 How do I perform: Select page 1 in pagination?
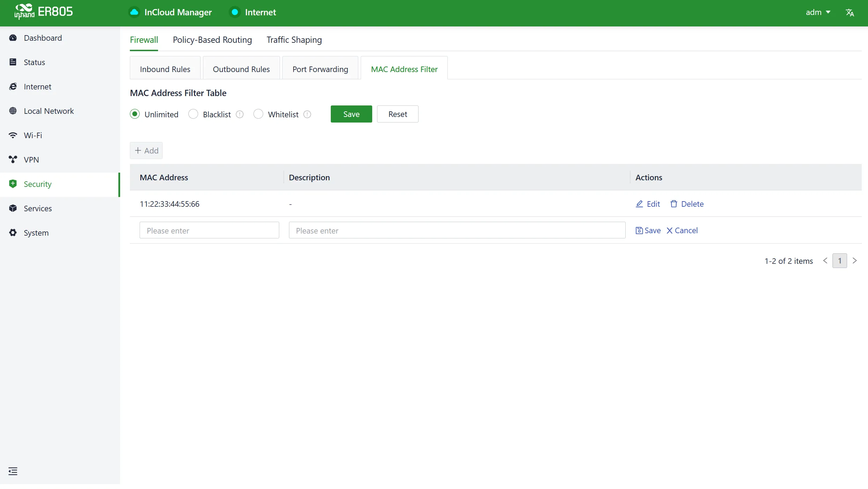tap(839, 261)
